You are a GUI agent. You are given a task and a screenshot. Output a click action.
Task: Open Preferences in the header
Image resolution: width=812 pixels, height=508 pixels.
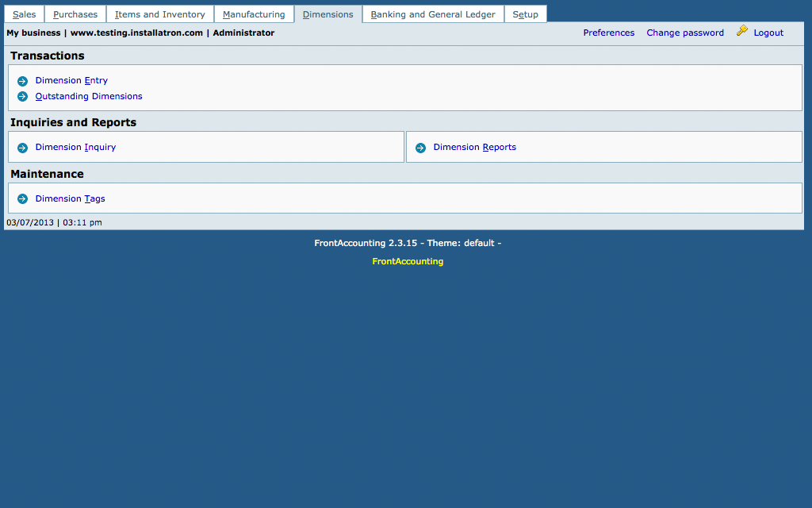click(x=608, y=33)
